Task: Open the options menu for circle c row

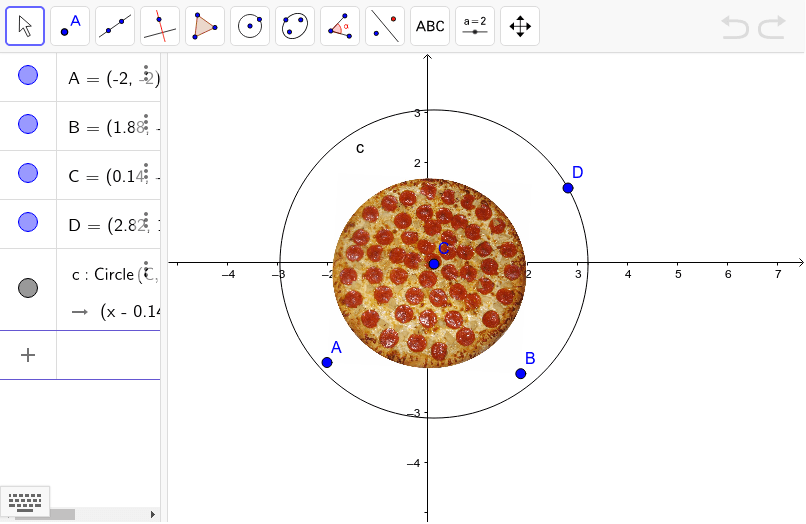Action: tap(146, 268)
